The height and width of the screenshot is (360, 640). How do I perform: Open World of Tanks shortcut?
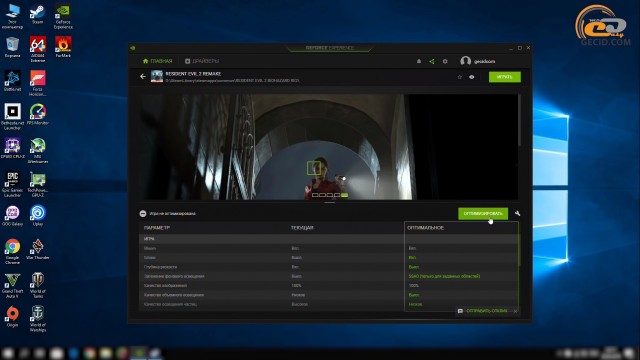pyautogui.click(x=38, y=285)
